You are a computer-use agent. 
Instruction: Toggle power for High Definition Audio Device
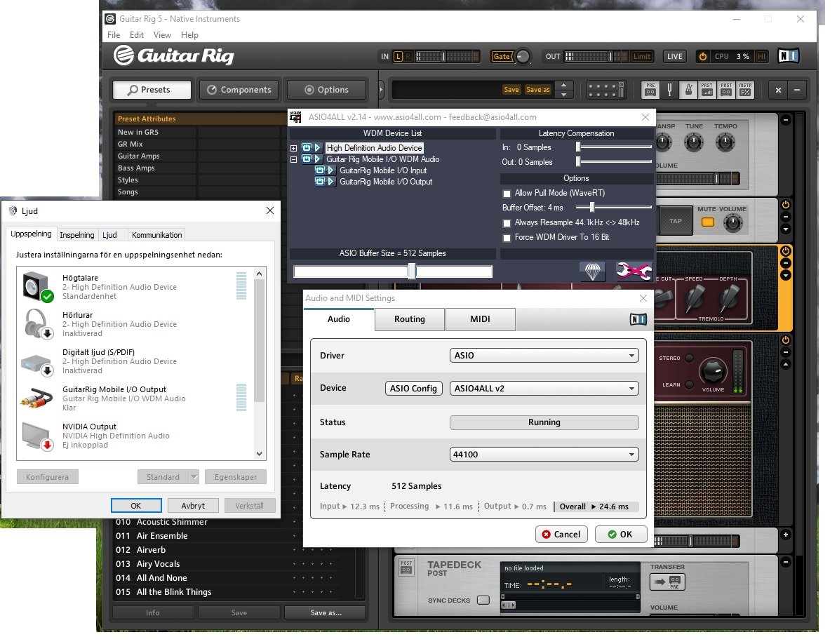coord(307,148)
